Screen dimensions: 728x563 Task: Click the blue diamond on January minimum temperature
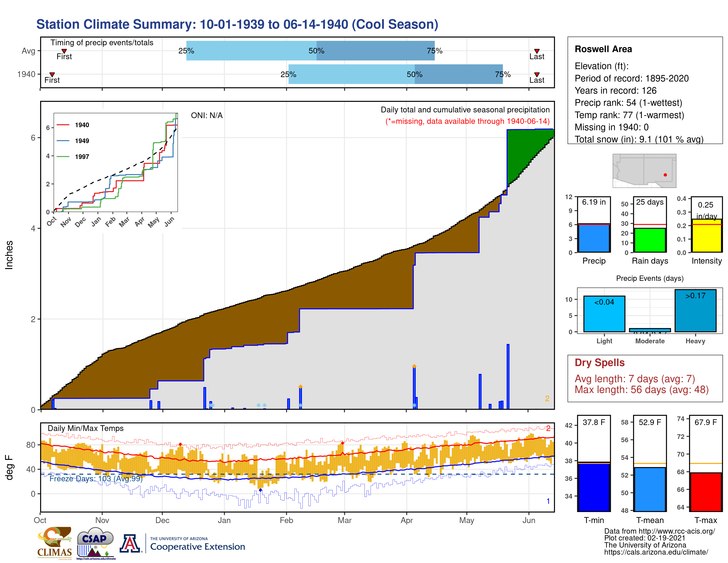[260, 490]
